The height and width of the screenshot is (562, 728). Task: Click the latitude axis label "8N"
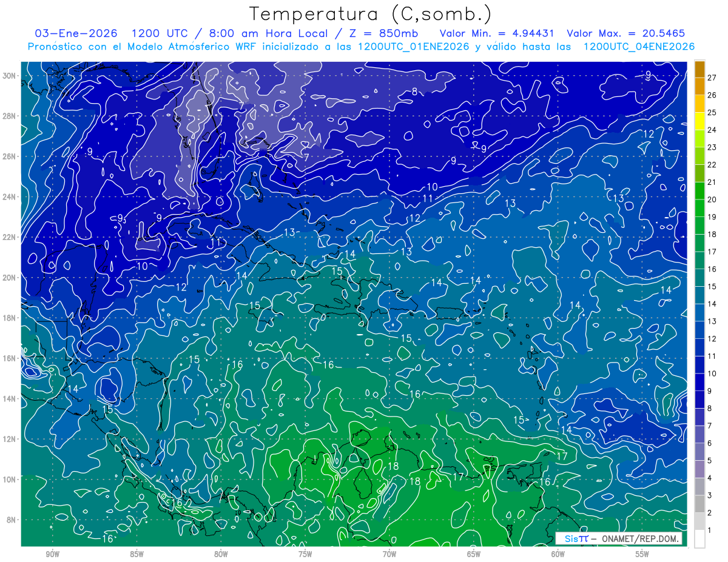tap(12, 520)
